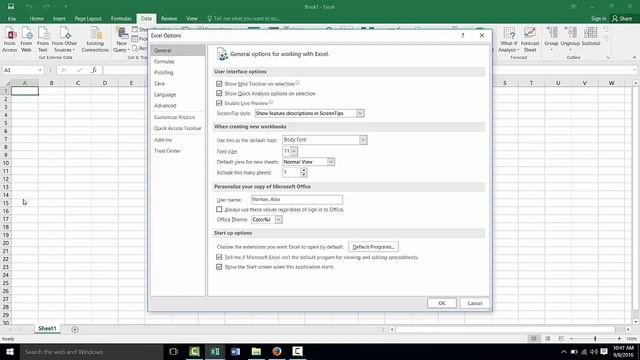640x360 pixels.
Task: Open Quick Access Toolbar options
Action: pos(178,128)
